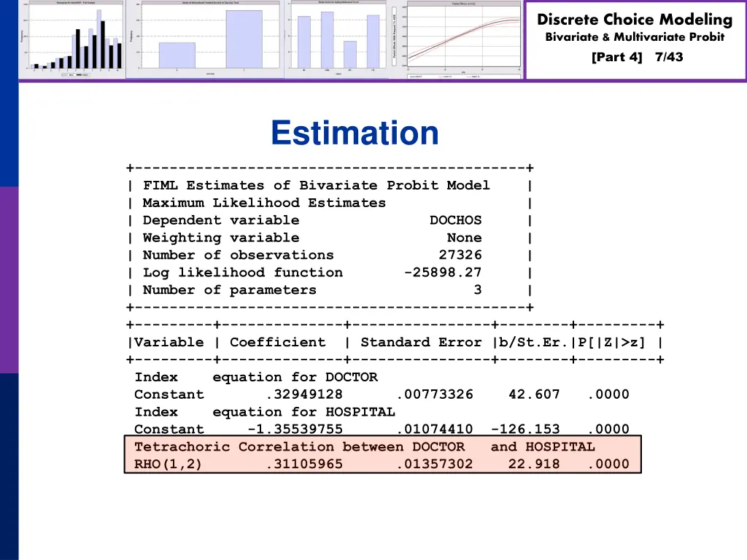Click the 'b/St.Er.' column header
This screenshot has width=747, height=560.
533,343
